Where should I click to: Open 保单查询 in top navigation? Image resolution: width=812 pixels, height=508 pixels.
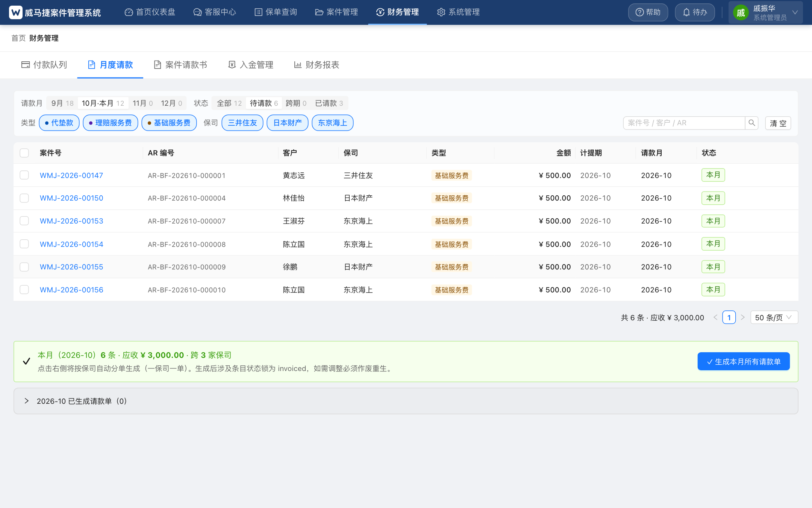tap(276, 12)
